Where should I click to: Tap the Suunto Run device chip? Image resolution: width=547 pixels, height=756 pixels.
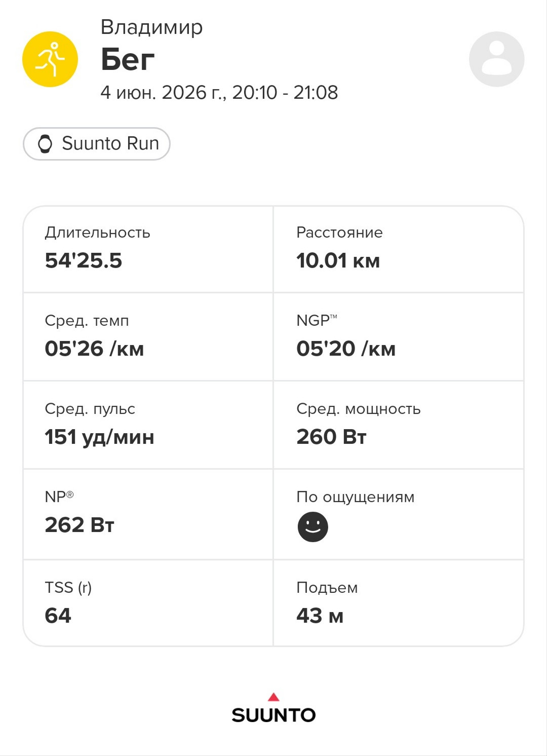click(x=97, y=144)
